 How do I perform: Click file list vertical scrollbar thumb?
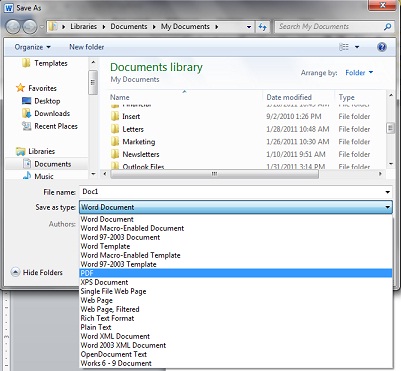pyautogui.click(x=390, y=128)
